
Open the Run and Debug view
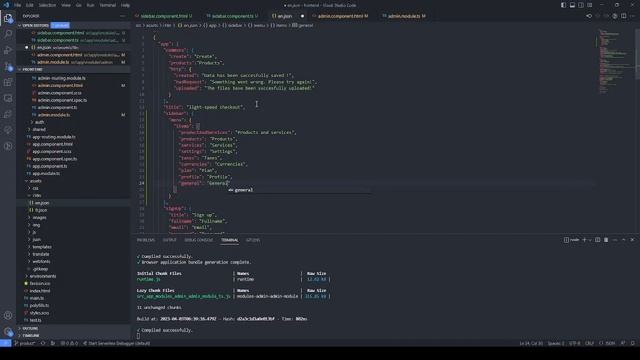(8, 50)
